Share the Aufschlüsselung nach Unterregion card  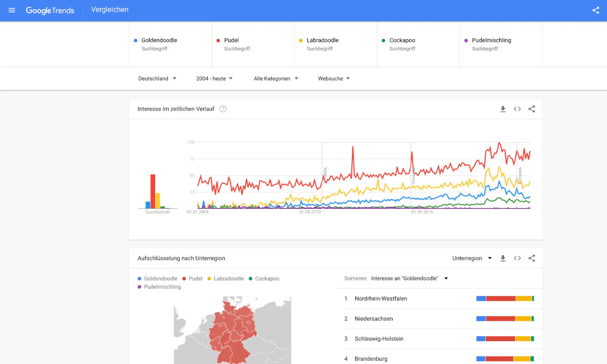(532, 258)
